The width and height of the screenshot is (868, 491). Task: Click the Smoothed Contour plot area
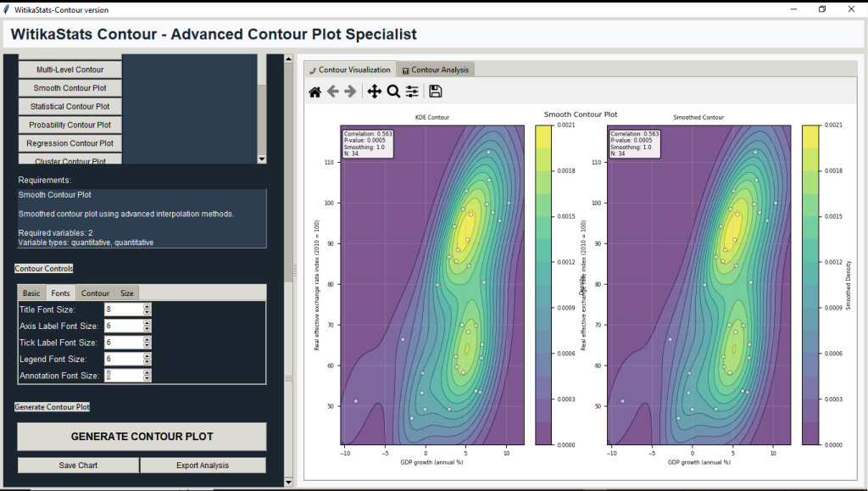[x=699, y=285]
